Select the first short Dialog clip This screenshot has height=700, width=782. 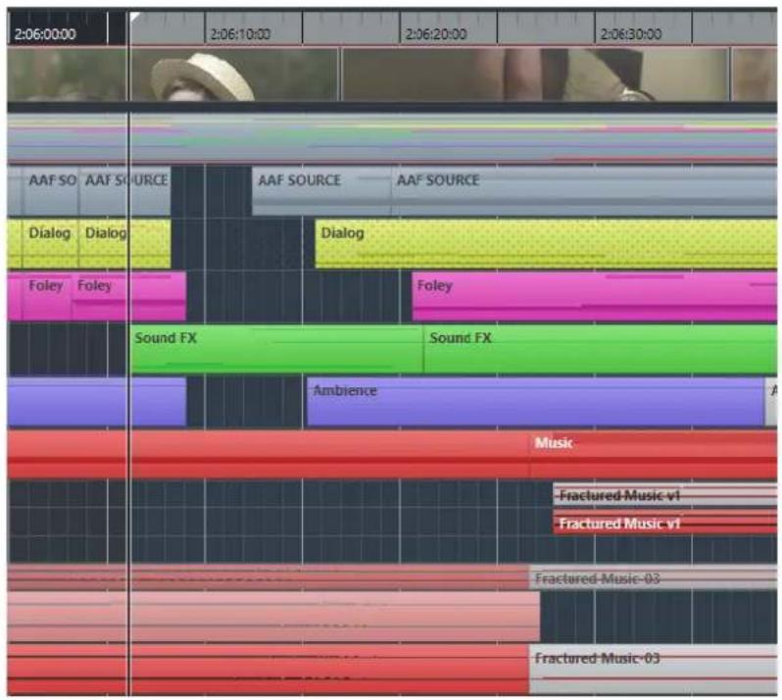[x=50, y=243]
